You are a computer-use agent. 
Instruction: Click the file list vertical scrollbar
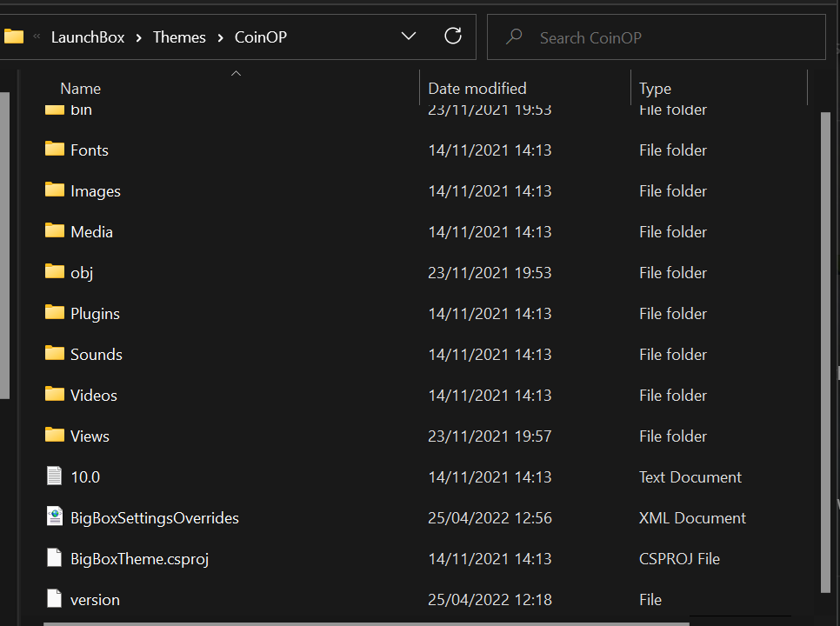click(x=825, y=352)
